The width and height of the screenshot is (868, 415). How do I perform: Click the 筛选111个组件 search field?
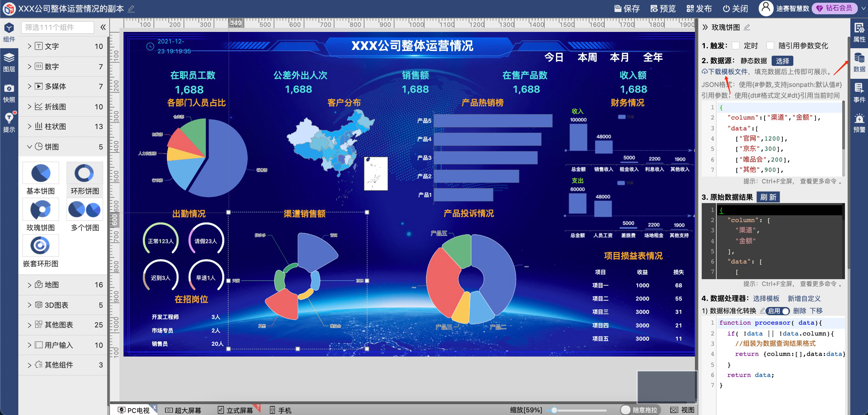pyautogui.click(x=58, y=27)
